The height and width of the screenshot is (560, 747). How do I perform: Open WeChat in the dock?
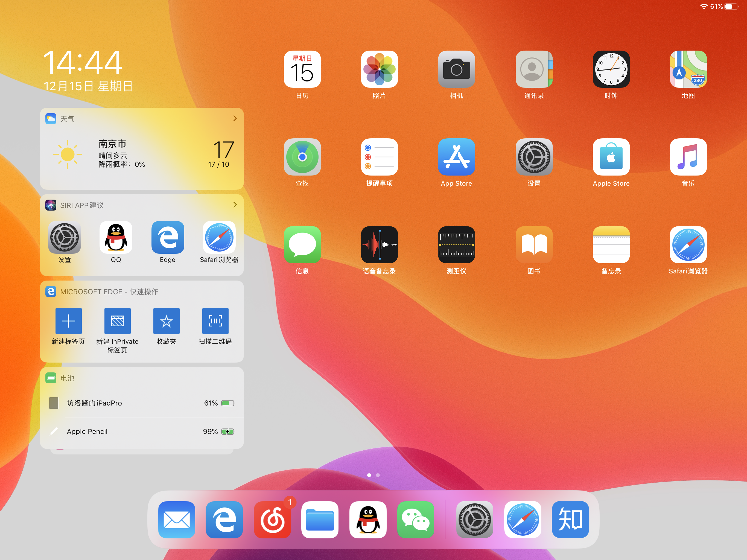(415, 520)
